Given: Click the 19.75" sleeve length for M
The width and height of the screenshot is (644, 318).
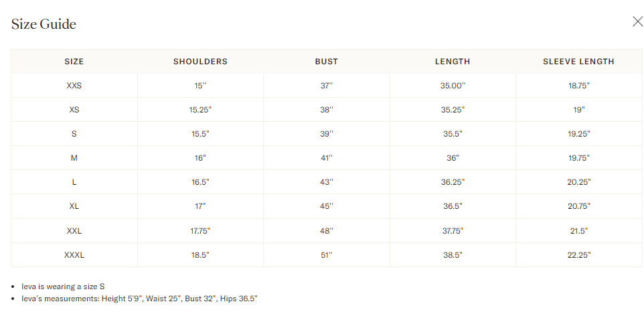Looking at the screenshot, I should [578, 158].
